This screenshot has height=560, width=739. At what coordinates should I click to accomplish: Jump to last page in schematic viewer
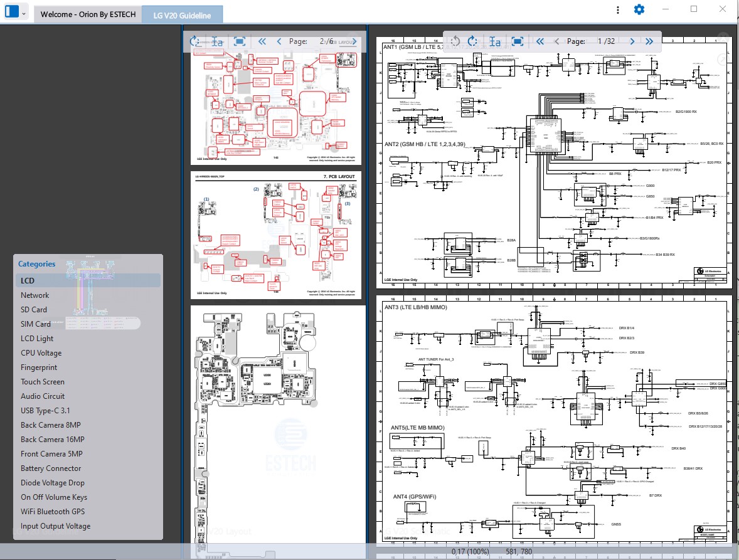(x=649, y=41)
